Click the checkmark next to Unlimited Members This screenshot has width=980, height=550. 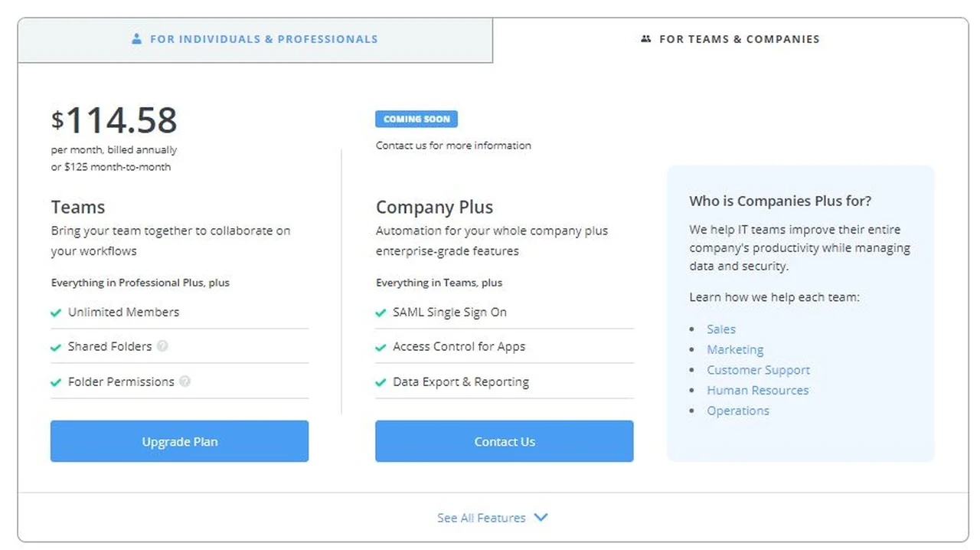[56, 312]
